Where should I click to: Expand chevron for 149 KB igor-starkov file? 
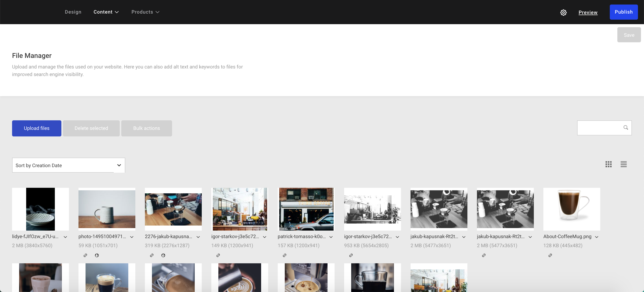(265, 237)
